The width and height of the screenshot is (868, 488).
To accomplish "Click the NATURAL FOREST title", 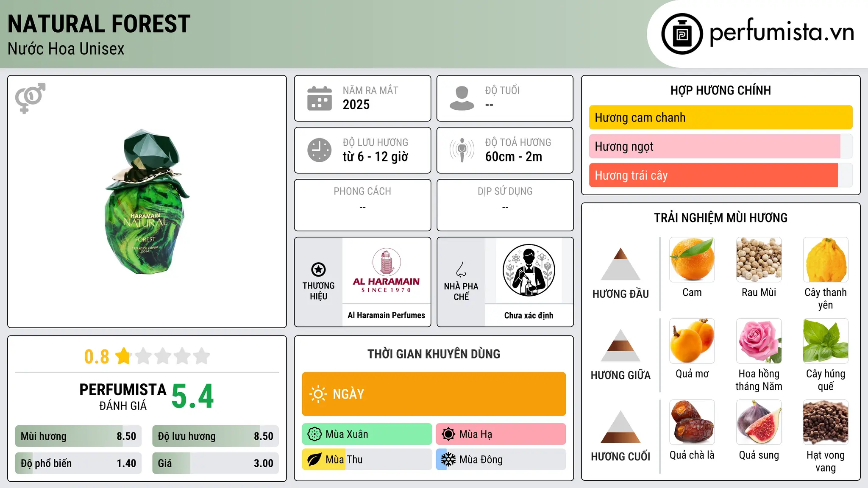I will point(99,24).
